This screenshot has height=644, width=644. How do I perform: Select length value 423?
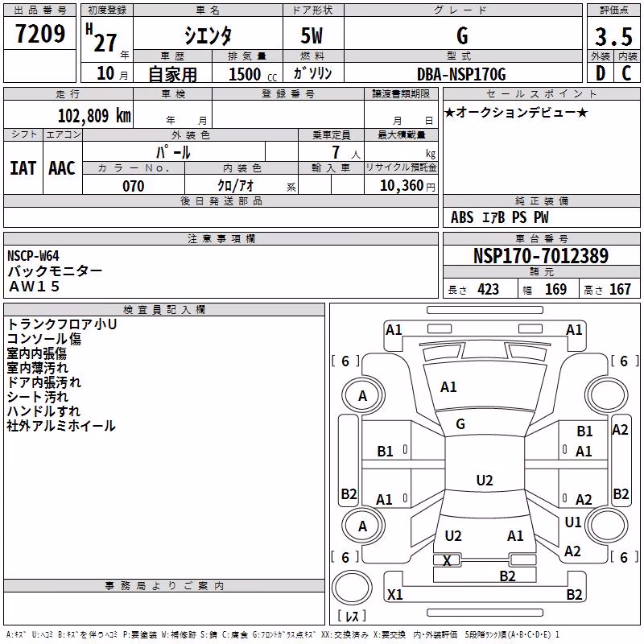[x=489, y=289]
